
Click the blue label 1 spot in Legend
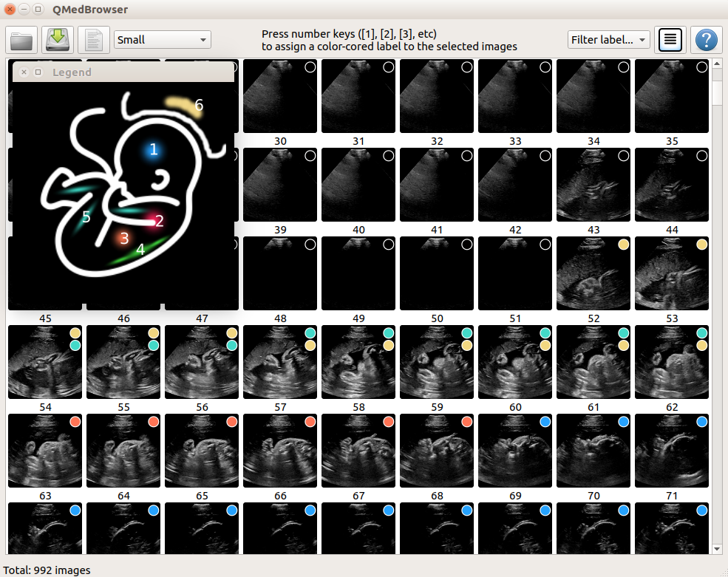[x=153, y=149]
